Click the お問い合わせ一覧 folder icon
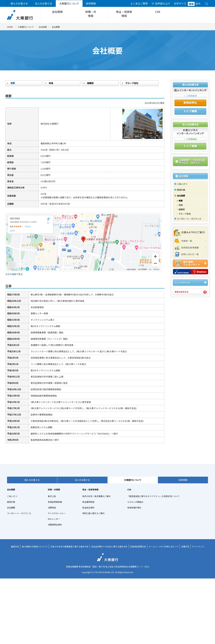The image size is (215, 644). 177,254
